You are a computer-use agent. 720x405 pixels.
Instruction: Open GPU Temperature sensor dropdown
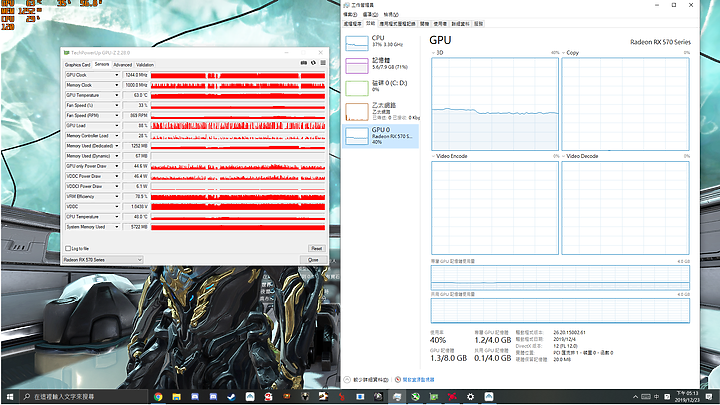(x=116, y=95)
